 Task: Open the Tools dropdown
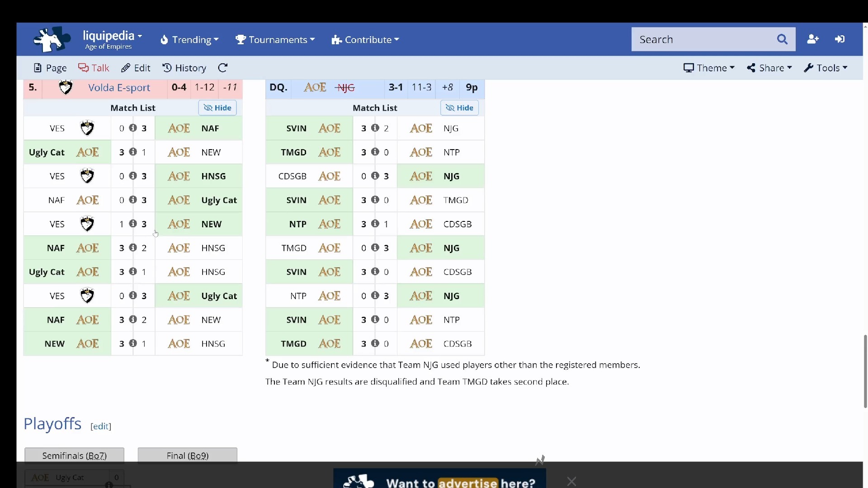[826, 68]
